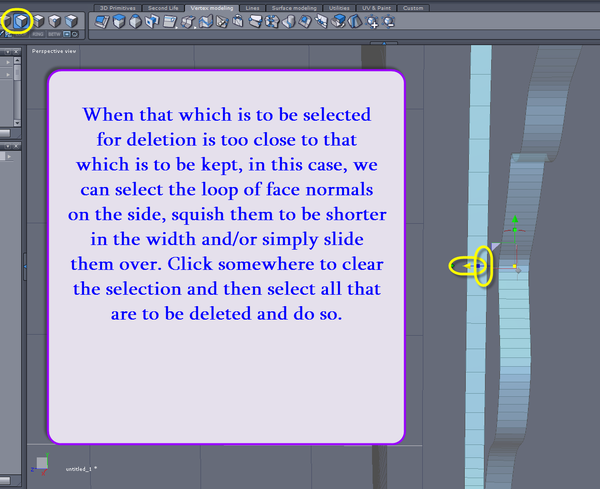Screen dimensions: 600x489
Task: Open the Surface modeling tab
Action: tap(294, 8)
